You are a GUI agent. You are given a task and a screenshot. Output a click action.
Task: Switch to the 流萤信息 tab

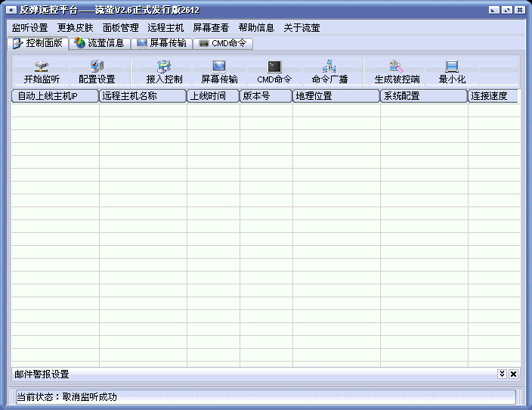pyautogui.click(x=99, y=43)
